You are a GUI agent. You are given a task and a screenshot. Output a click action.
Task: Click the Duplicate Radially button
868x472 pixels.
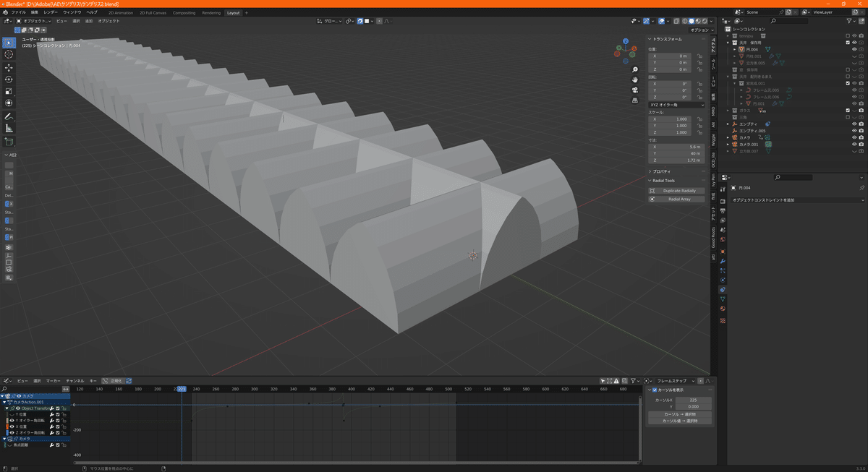[678, 191]
